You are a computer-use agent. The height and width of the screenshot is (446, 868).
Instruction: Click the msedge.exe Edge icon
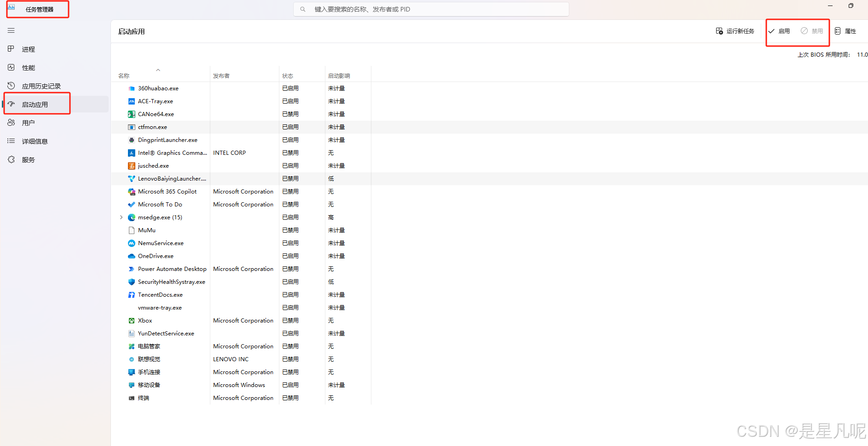point(132,217)
